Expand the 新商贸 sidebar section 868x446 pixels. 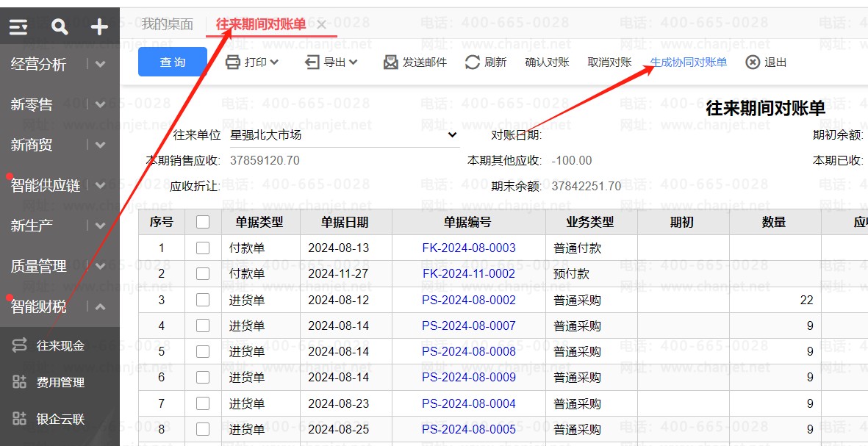pos(100,145)
